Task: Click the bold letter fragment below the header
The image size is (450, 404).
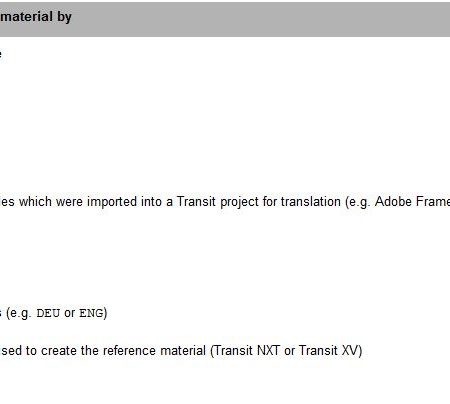Action: (x=0, y=54)
